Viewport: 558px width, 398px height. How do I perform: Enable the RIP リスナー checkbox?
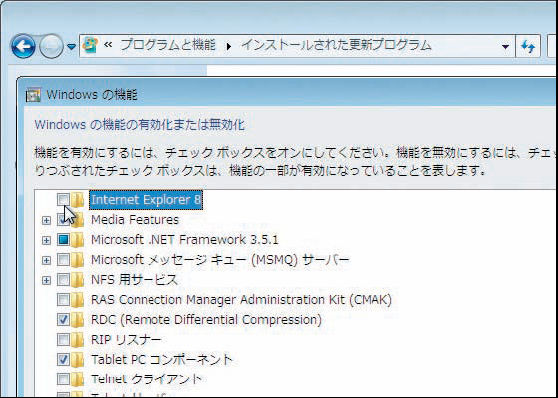pos(63,340)
